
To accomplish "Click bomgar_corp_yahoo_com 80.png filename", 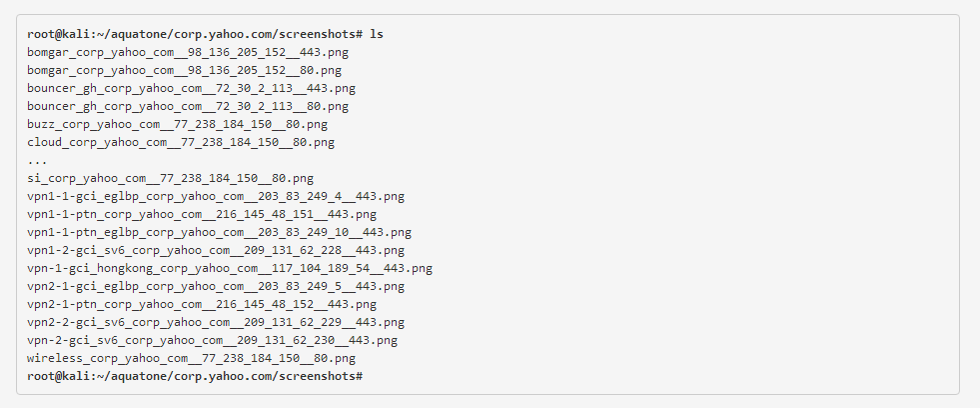I will click(185, 71).
